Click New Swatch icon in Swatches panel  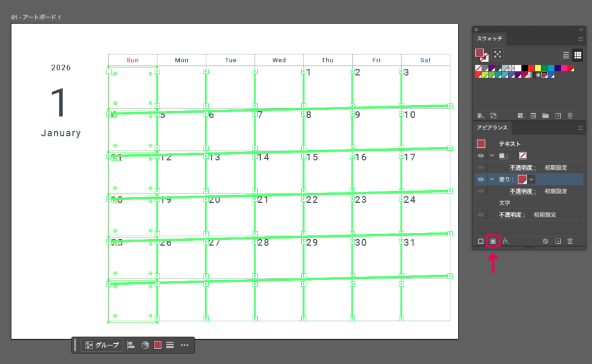(x=558, y=116)
